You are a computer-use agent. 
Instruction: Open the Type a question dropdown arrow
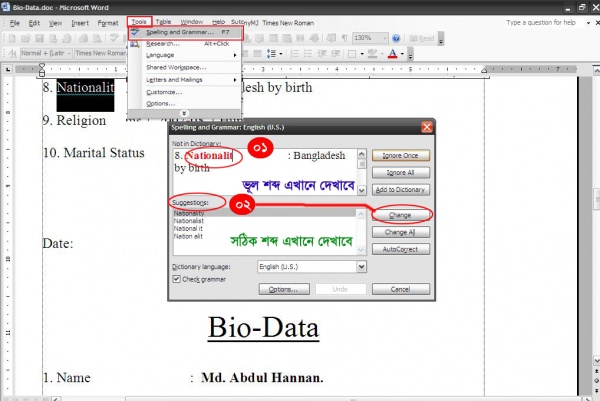click(588, 23)
